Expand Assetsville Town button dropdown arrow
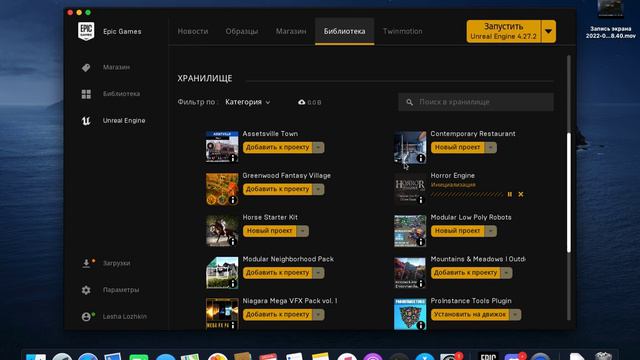The width and height of the screenshot is (640, 360). [318, 147]
